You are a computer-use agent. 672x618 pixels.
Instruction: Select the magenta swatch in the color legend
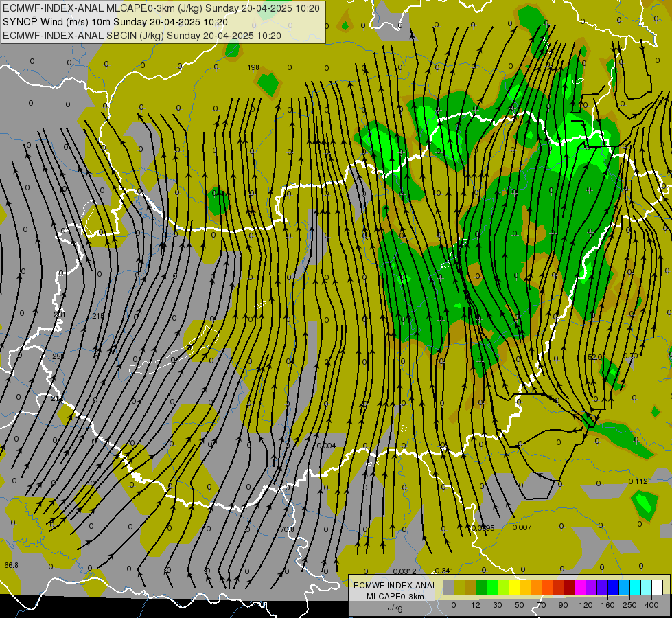coord(580,588)
